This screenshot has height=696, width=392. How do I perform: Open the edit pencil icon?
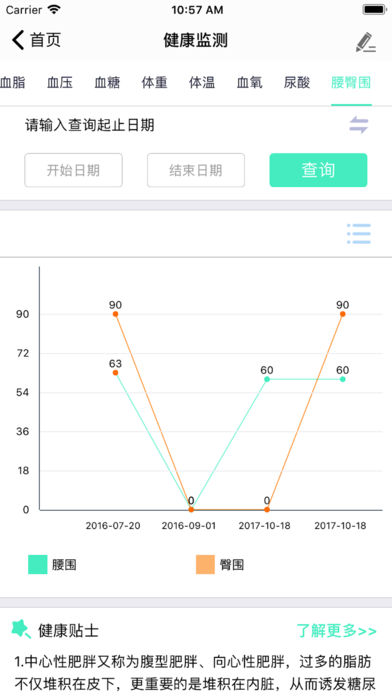(x=366, y=42)
